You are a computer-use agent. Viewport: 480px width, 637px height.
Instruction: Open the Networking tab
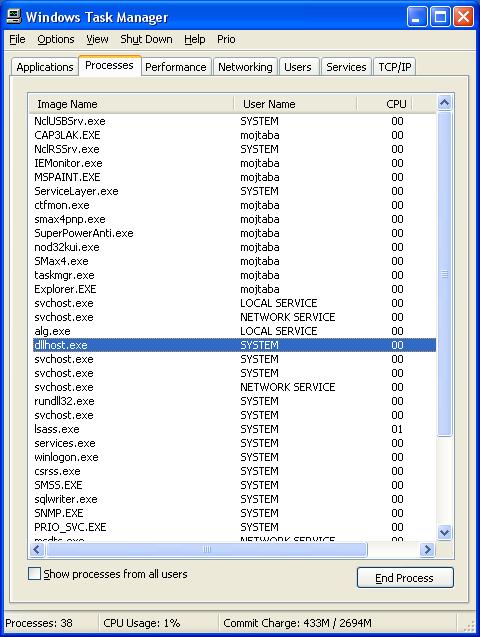tap(245, 67)
